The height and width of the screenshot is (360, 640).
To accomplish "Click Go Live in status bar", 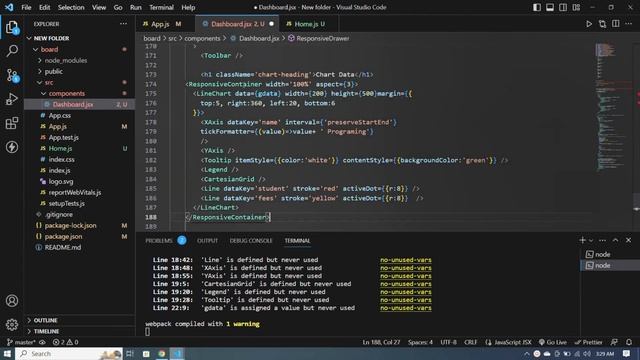I will [x=553, y=342].
